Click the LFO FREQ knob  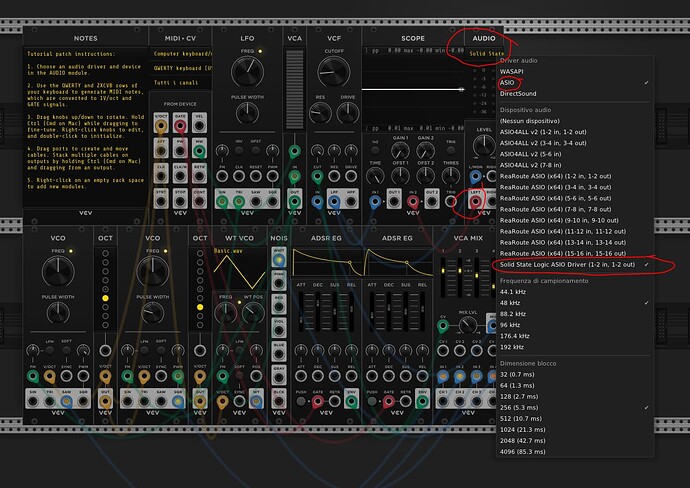click(247, 71)
